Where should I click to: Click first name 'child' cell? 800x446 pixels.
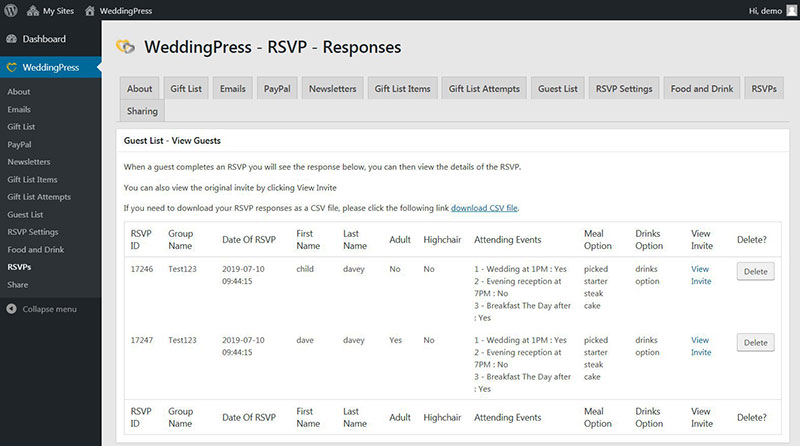[x=305, y=269]
